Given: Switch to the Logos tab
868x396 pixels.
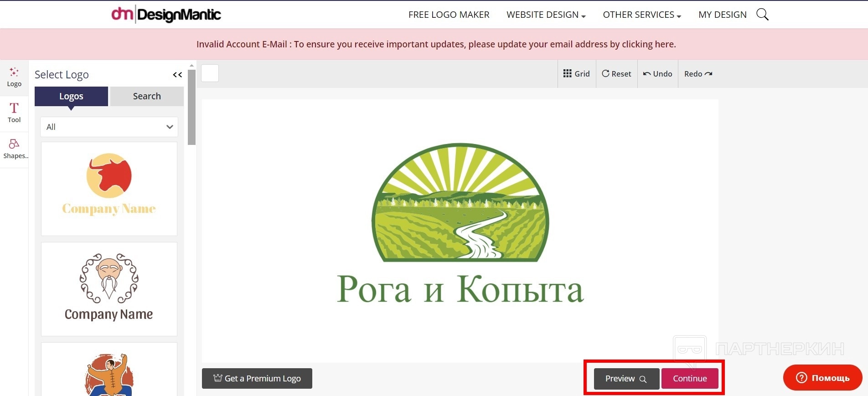Looking at the screenshot, I should (x=71, y=96).
